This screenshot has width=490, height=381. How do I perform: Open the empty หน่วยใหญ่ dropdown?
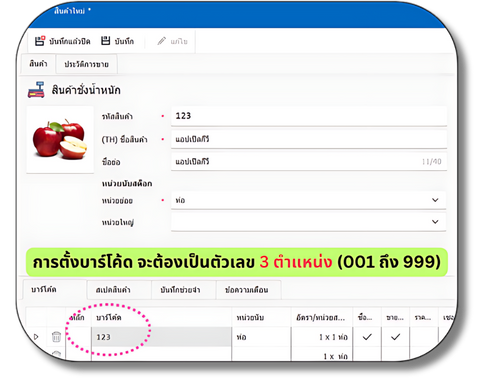[x=308, y=222]
